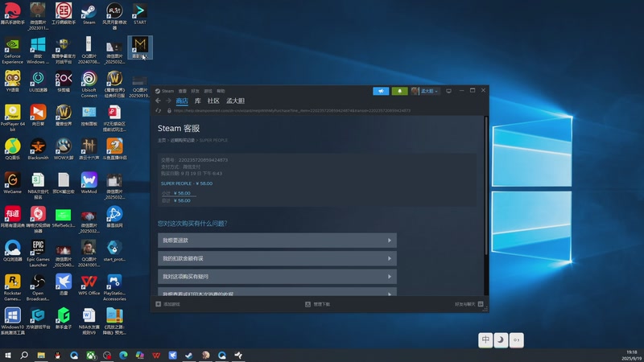Open the 帮助 menu in Steam
Viewport: 644px width, 362px height.
[x=221, y=91]
